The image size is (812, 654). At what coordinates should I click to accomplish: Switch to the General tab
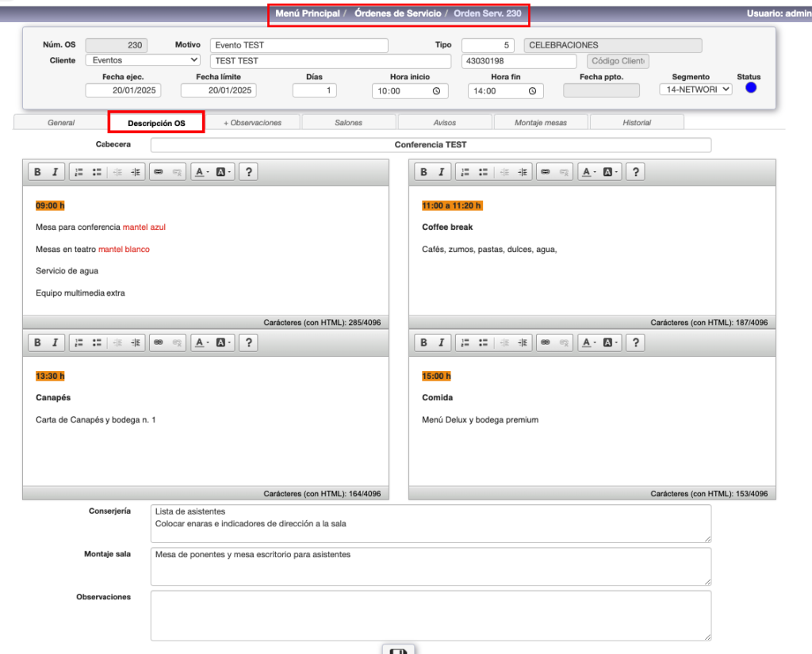(x=61, y=123)
